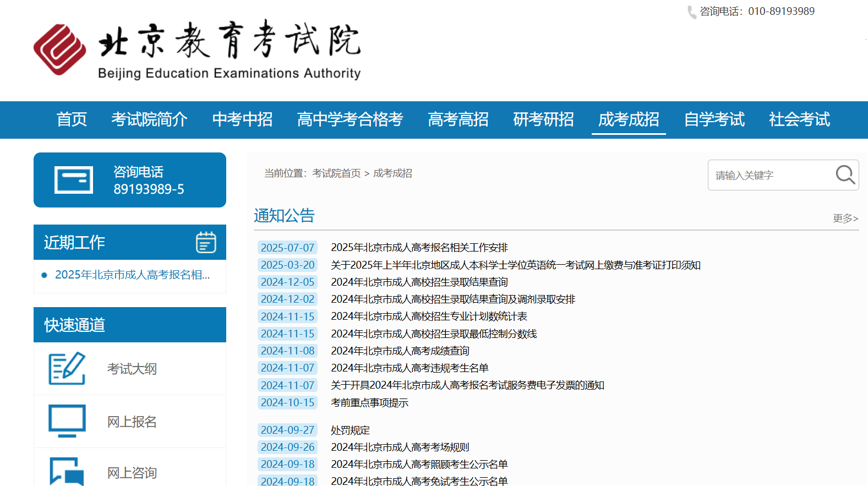Click the keyword search input field
Screen dimensions: 868x486
point(771,175)
